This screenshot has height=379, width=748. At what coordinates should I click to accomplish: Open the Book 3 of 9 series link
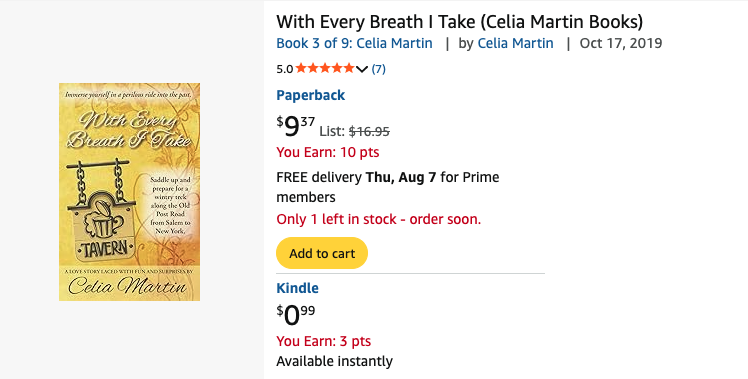[x=354, y=43]
